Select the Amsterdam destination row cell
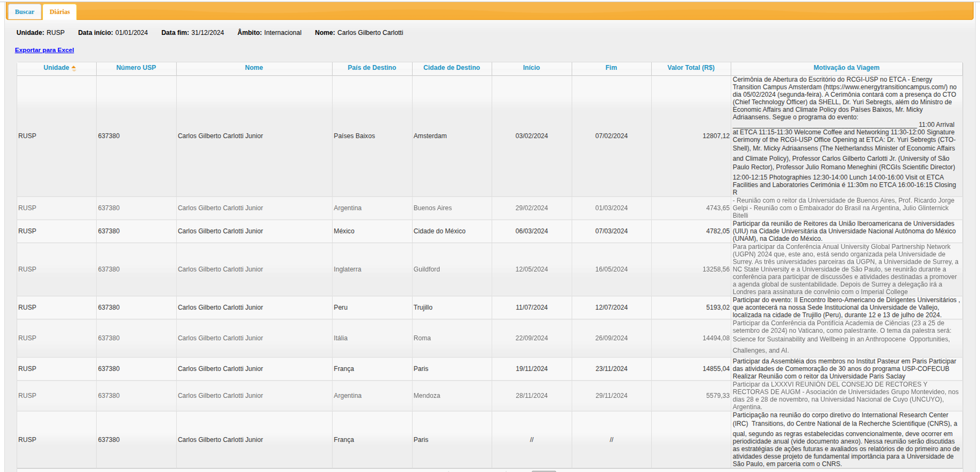This screenshot has width=980, height=472. tap(430, 136)
